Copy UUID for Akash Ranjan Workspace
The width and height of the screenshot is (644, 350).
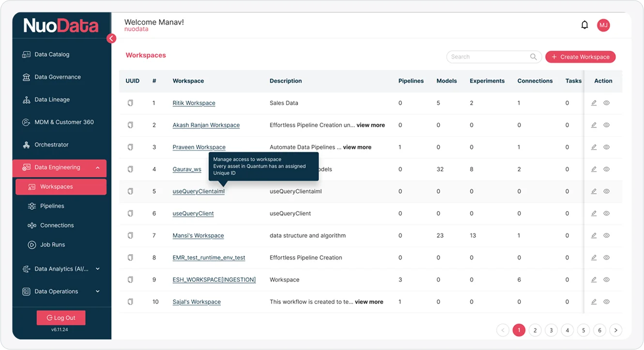point(130,125)
